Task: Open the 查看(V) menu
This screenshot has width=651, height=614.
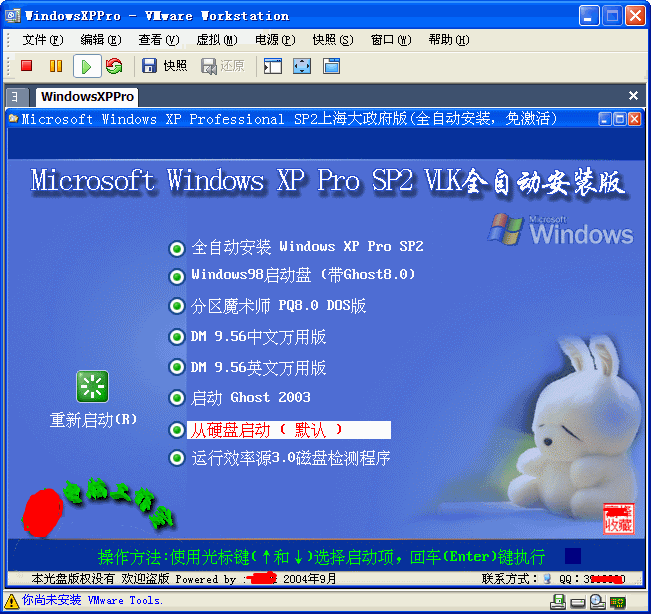Action: (x=159, y=40)
